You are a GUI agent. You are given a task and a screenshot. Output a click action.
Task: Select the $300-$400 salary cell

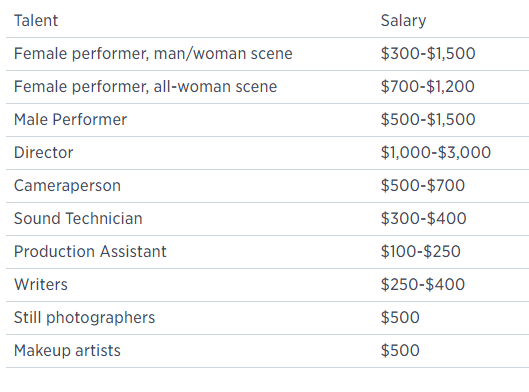tap(424, 219)
